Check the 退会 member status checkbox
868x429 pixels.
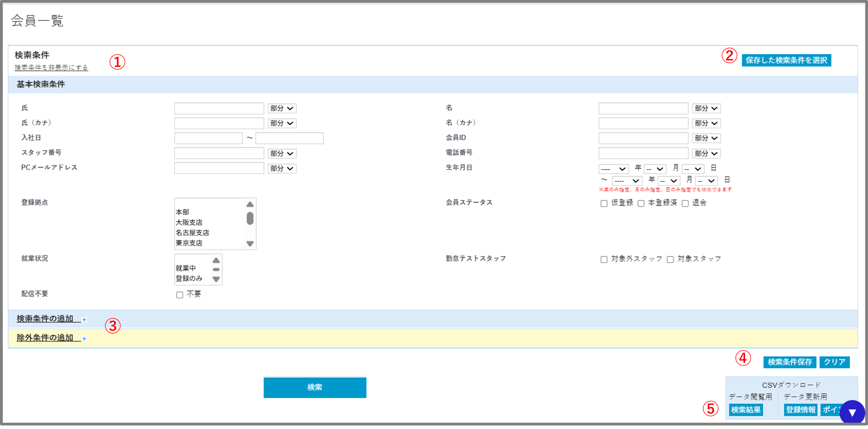685,203
